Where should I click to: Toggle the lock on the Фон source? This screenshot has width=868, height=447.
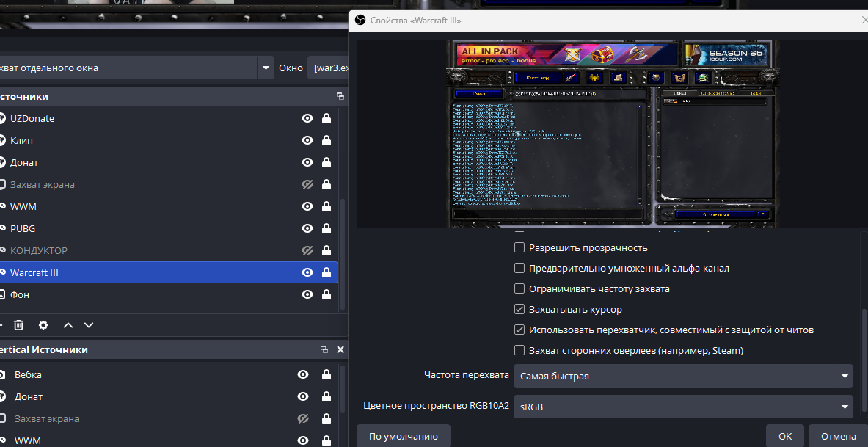coord(327,294)
